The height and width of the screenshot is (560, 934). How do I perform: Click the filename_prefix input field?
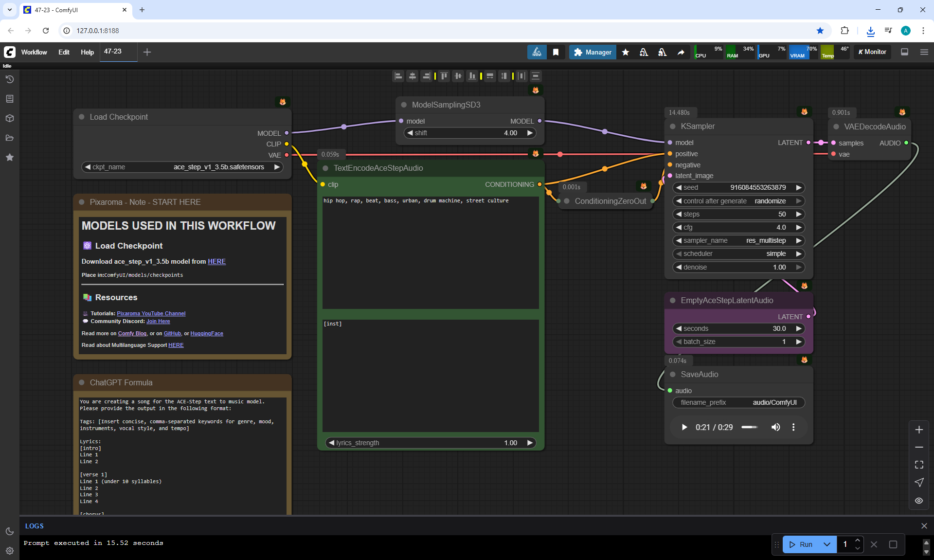click(x=738, y=402)
